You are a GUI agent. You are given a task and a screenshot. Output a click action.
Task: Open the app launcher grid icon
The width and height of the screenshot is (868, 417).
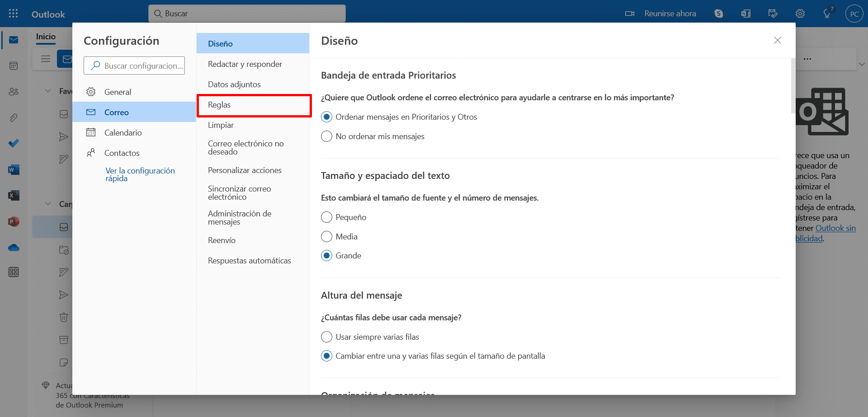point(14,14)
